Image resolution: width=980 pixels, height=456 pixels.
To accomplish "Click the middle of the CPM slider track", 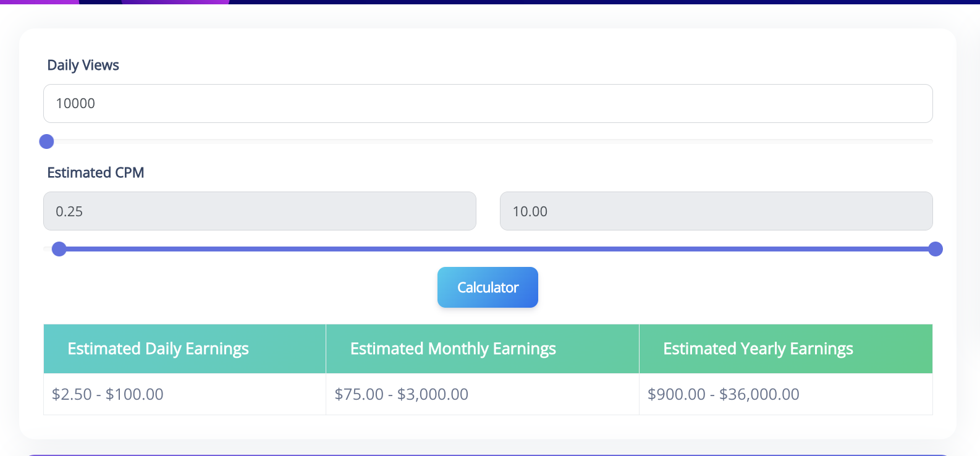I will click(x=497, y=249).
